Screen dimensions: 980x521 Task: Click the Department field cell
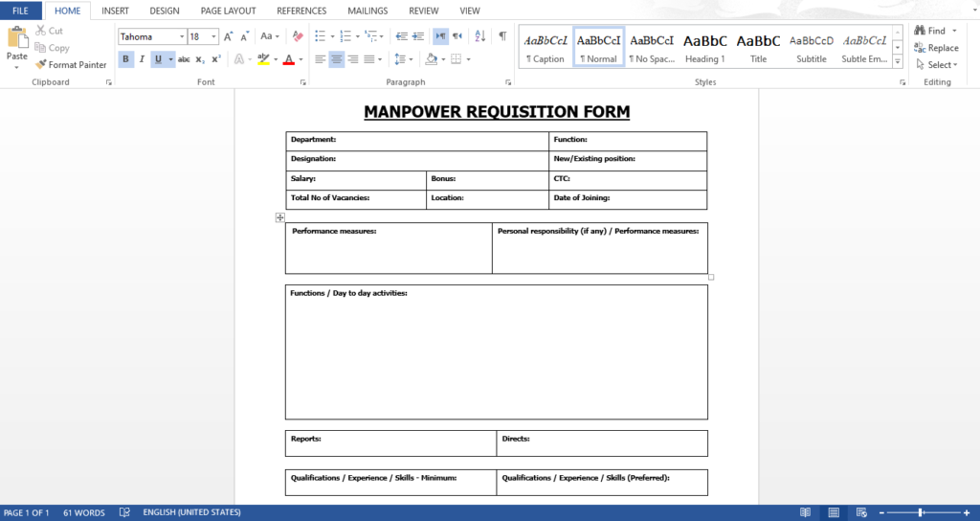click(417, 142)
